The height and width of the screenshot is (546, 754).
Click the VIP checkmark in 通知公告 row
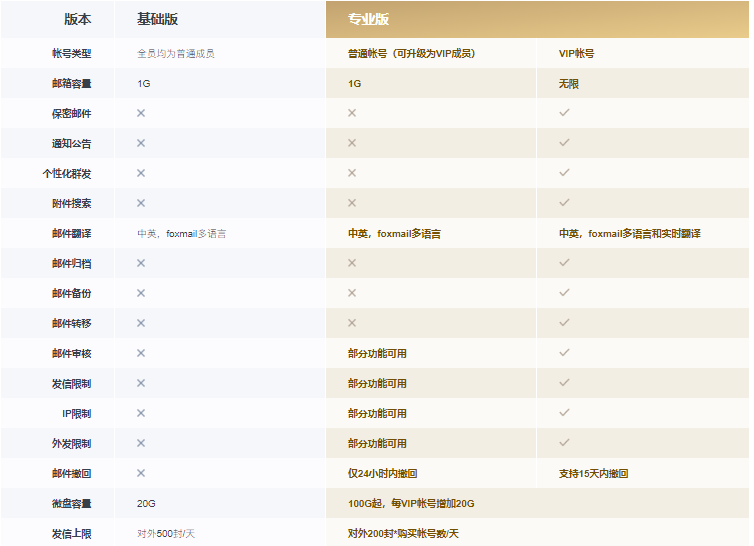click(564, 143)
